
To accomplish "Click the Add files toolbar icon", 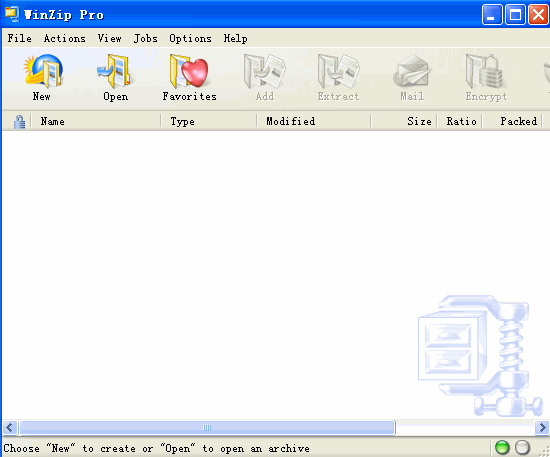I will click(x=264, y=71).
